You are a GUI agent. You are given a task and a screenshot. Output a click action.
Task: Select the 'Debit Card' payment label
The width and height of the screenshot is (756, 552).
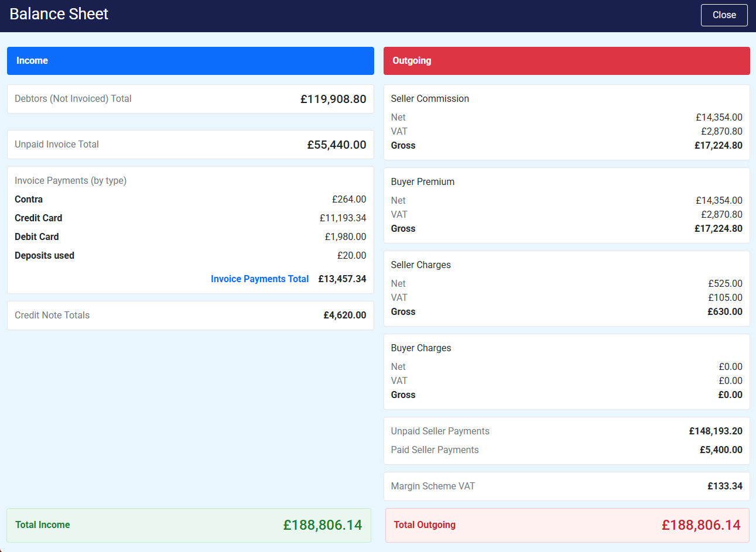[36, 237]
